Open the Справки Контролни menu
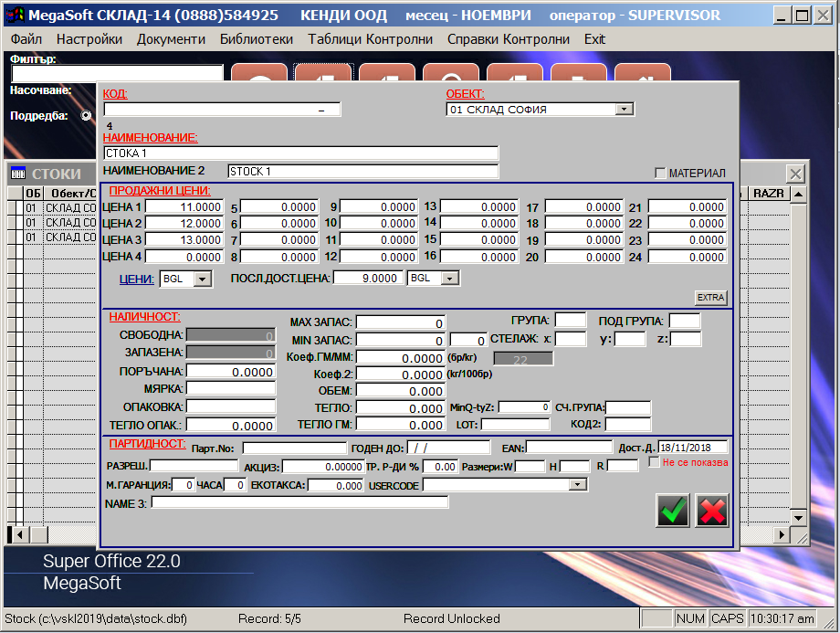This screenshot has height=633, width=840. coord(508,39)
